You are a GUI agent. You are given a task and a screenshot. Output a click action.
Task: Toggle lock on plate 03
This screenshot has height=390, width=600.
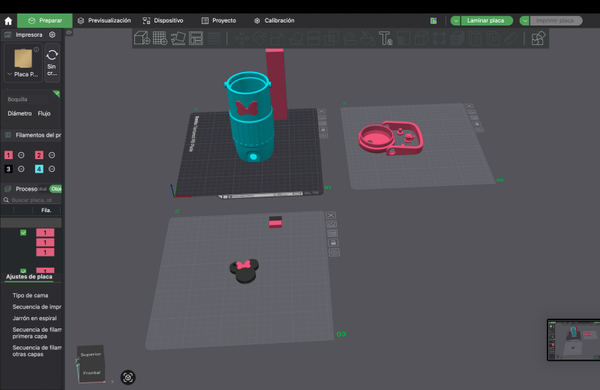[x=333, y=243]
